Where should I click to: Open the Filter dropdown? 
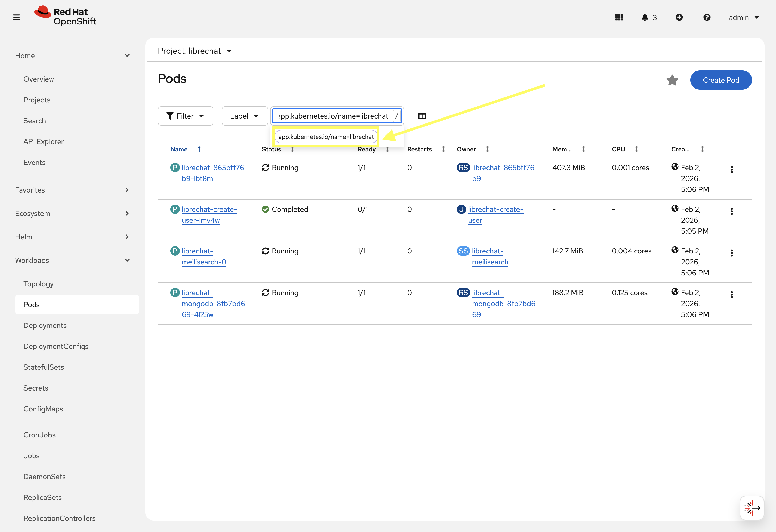click(185, 116)
